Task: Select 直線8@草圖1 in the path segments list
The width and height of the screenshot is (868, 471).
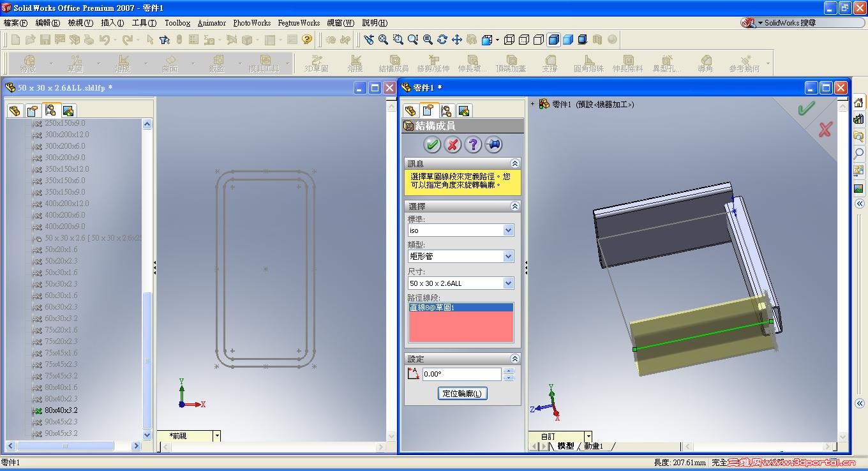Action: pyautogui.click(x=461, y=308)
